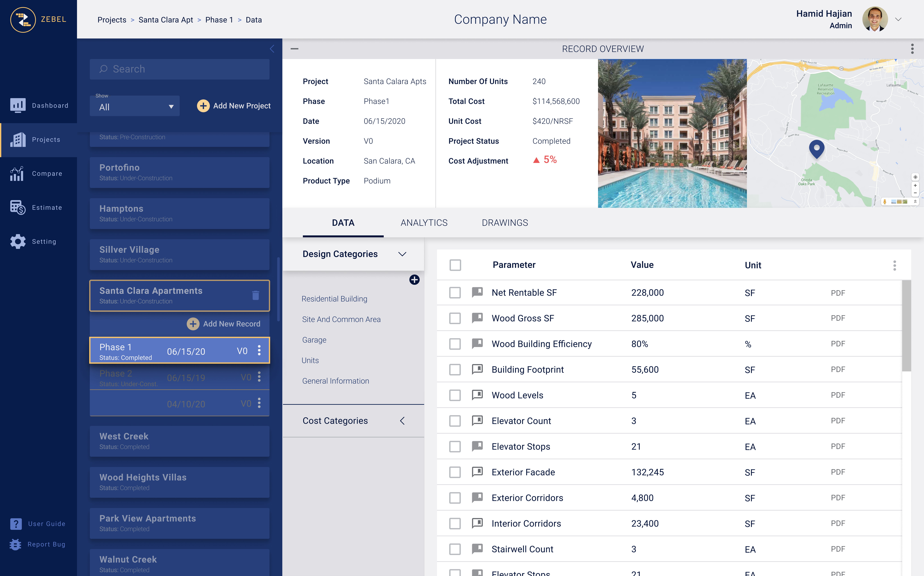924x576 pixels.
Task: Check the Building Footprint row
Action: pyautogui.click(x=455, y=369)
